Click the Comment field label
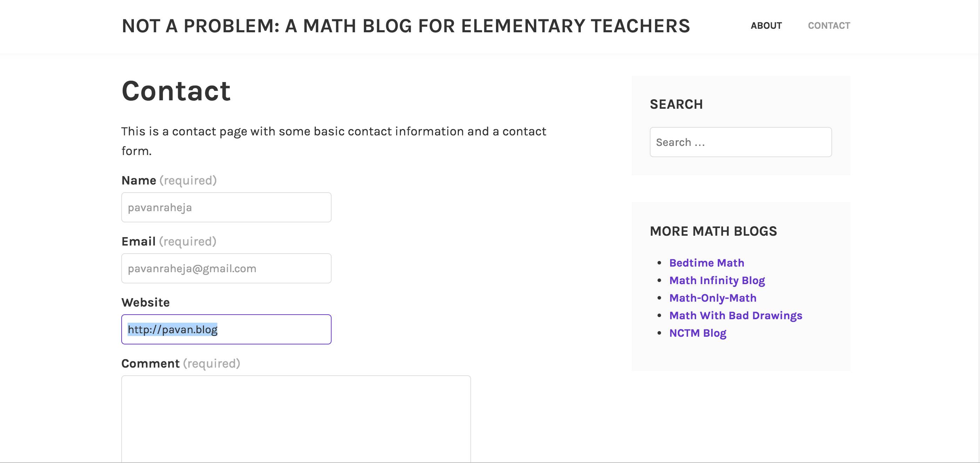This screenshot has width=980, height=463. 150,363
